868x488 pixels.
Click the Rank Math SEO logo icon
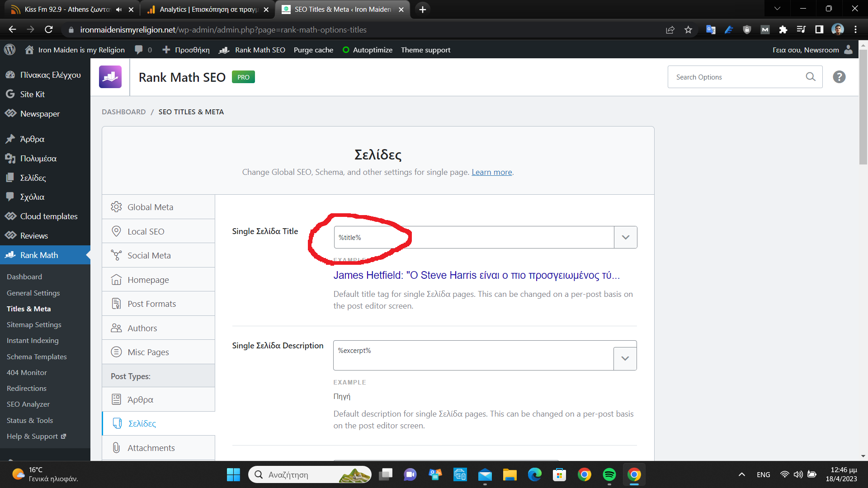point(110,77)
